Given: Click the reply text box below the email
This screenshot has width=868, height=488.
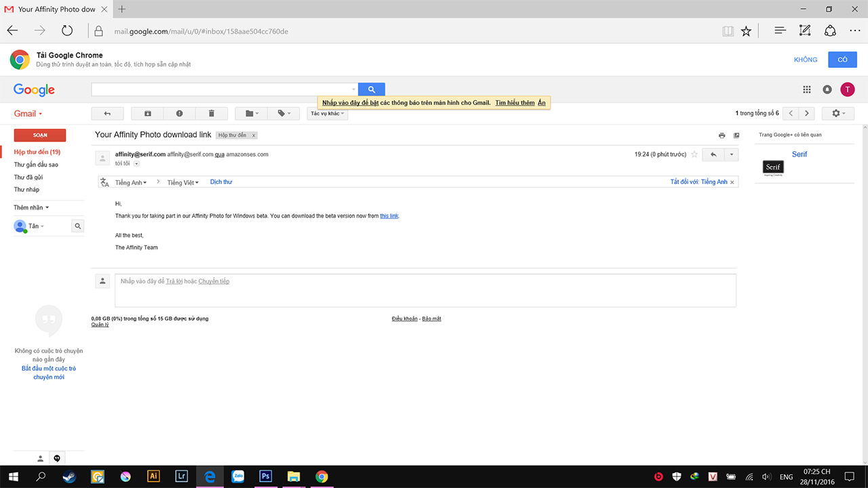Looking at the screenshot, I should click(x=425, y=290).
